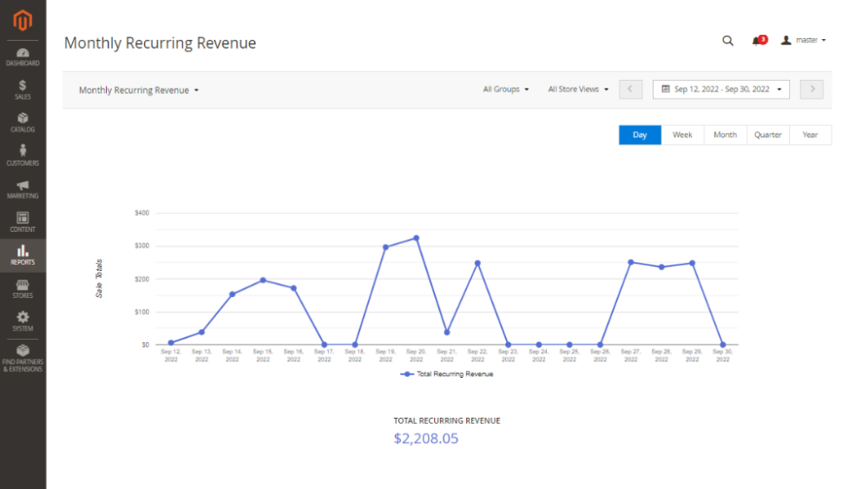The image size is (868, 489).
Task: Click the Sep 12, 2022 axis label
Action: pyautogui.click(x=171, y=355)
